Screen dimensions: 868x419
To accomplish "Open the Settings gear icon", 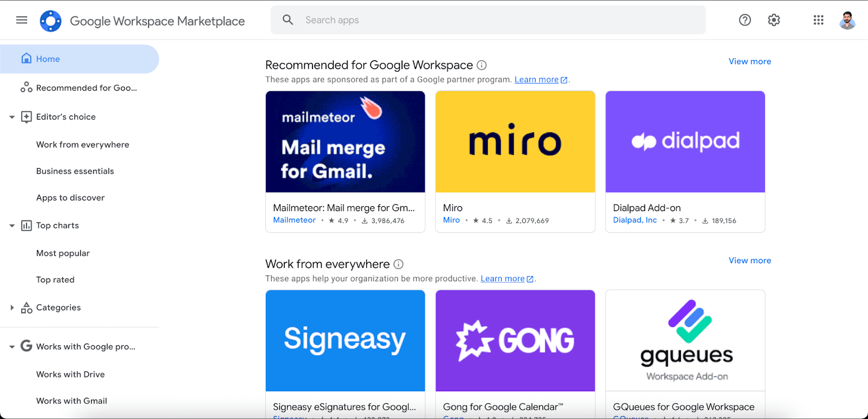I will [x=774, y=20].
